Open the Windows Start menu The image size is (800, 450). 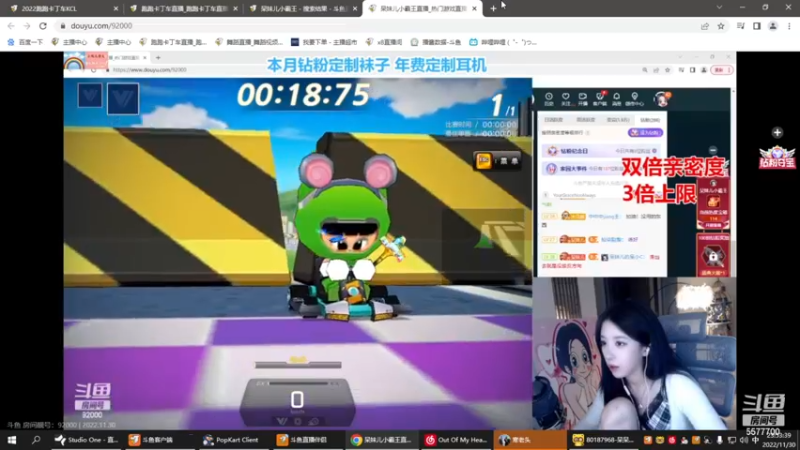pos(12,439)
